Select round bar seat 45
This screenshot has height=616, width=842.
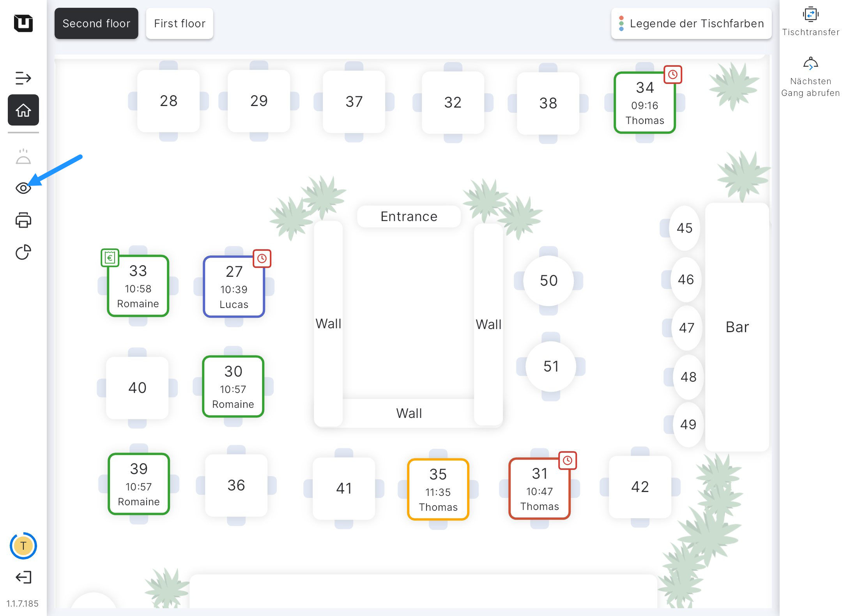pos(684,228)
